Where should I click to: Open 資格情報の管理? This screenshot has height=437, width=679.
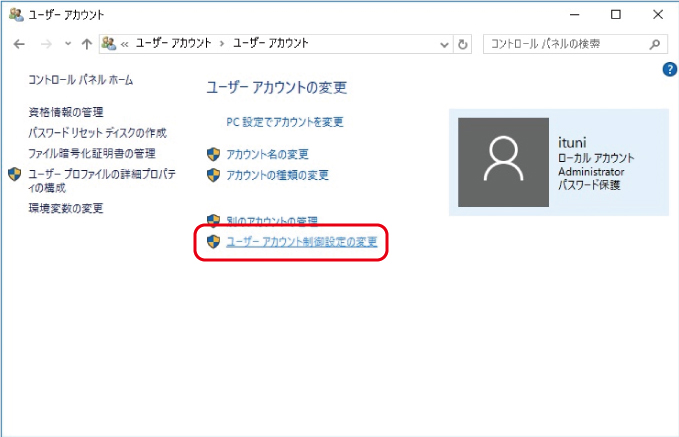click(x=66, y=113)
